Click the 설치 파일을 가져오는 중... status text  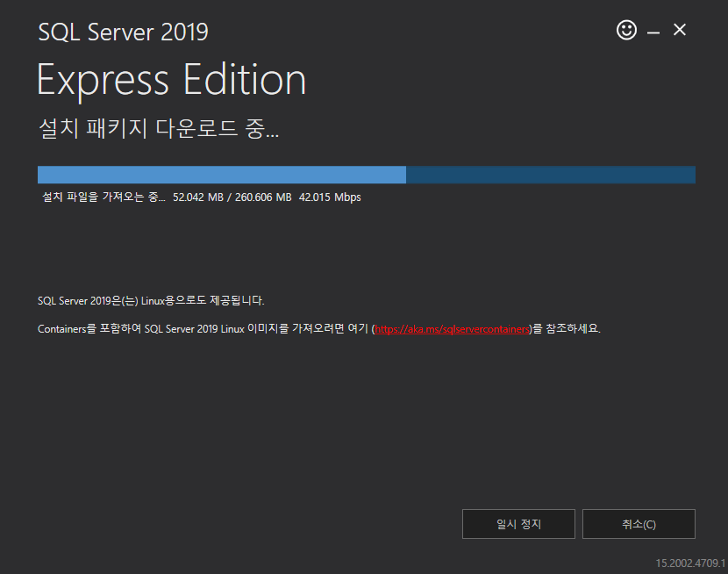tap(103, 197)
